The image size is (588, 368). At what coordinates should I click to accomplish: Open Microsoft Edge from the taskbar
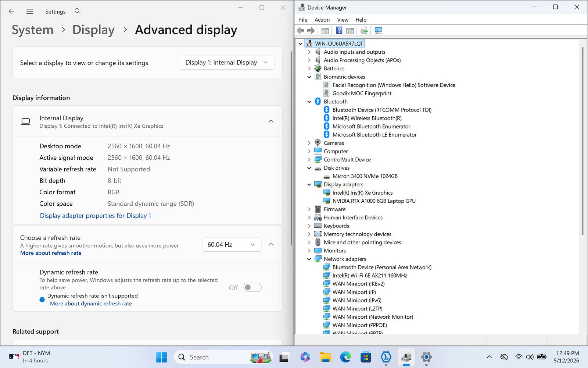[x=345, y=357]
